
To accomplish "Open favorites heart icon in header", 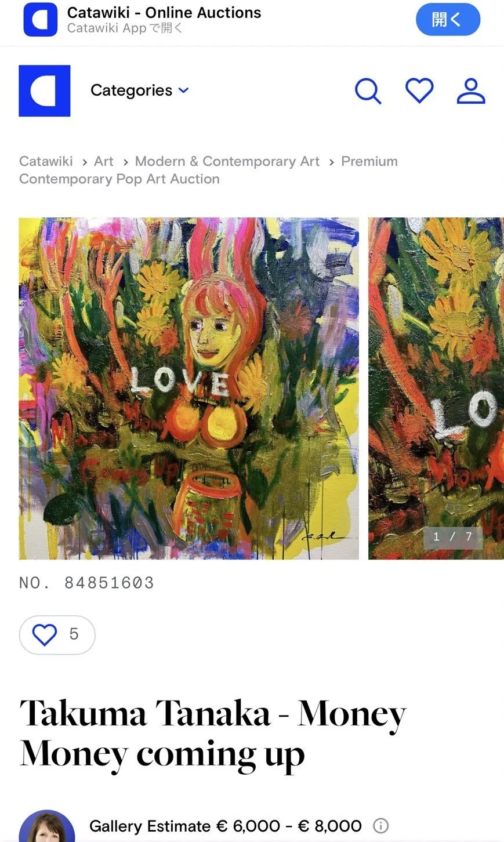I will pyautogui.click(x=419, y=90).
